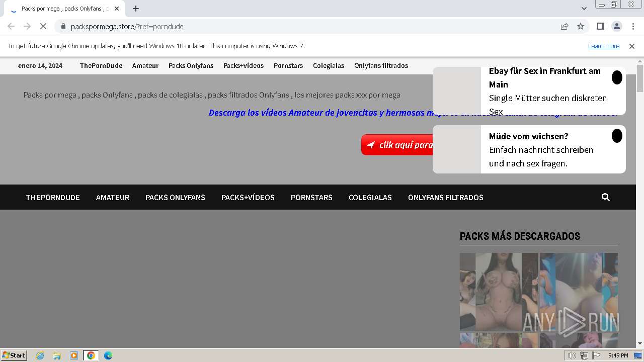Open the Windows Start menu

tap(14, 355)
